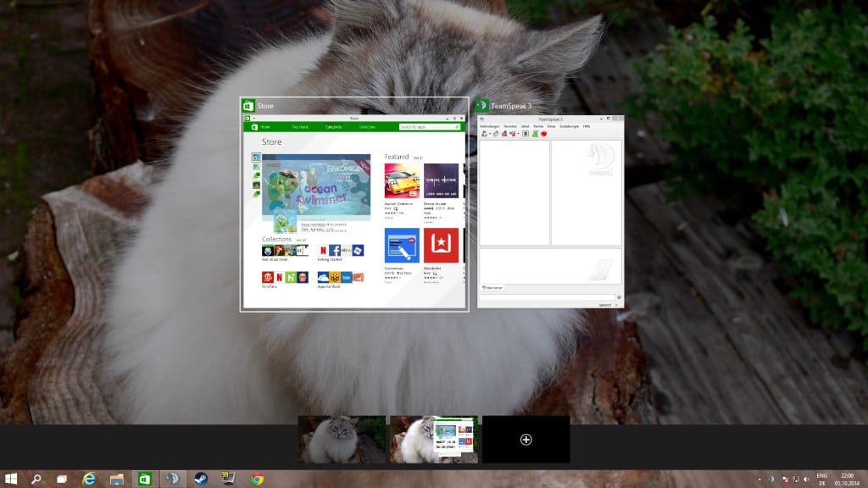Viewport: 868px width, 488px height.
Task: Launch Internet Explorer from the taskbar
Action: 89,478
